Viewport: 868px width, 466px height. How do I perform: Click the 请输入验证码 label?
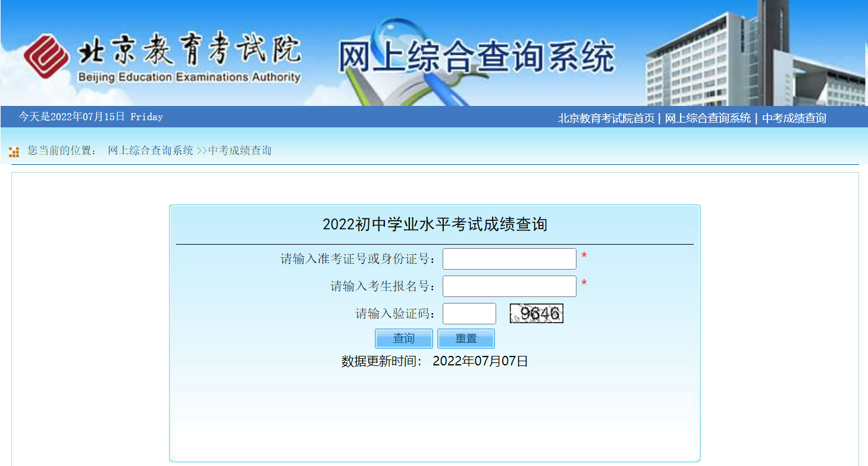[x=396, y=314]
